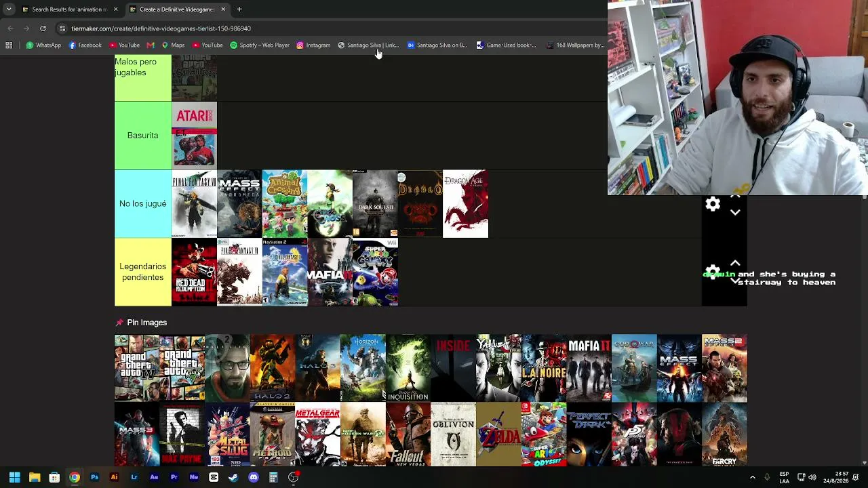
Task: Open '168 Wallpapers by...' bookmark
Action: click(x=575, y=45)
